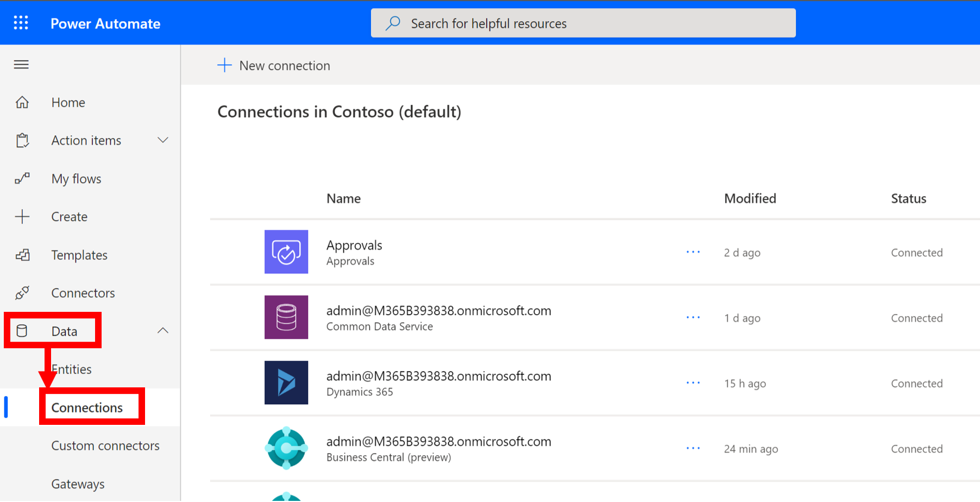The width and height of the screenshot is (980, 502).
Task: Click the Create plus icon in the sidebar
Action: [x=22, y=216]
